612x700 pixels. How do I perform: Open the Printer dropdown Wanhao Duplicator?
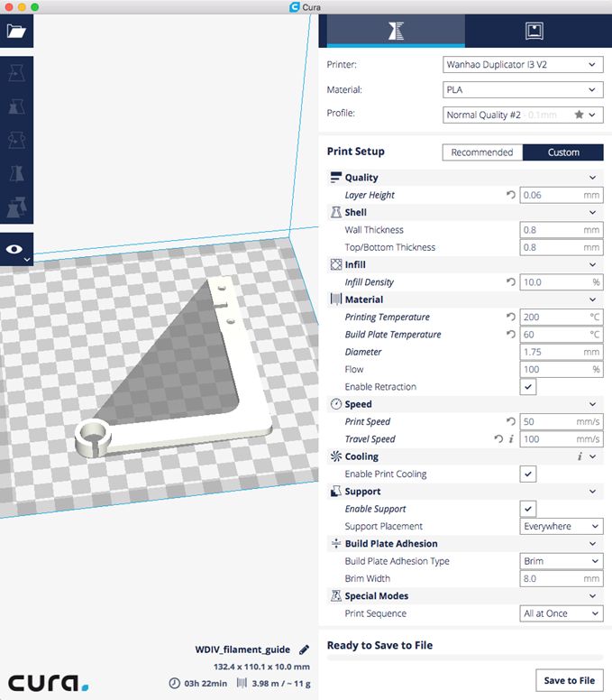pos(523,64)
